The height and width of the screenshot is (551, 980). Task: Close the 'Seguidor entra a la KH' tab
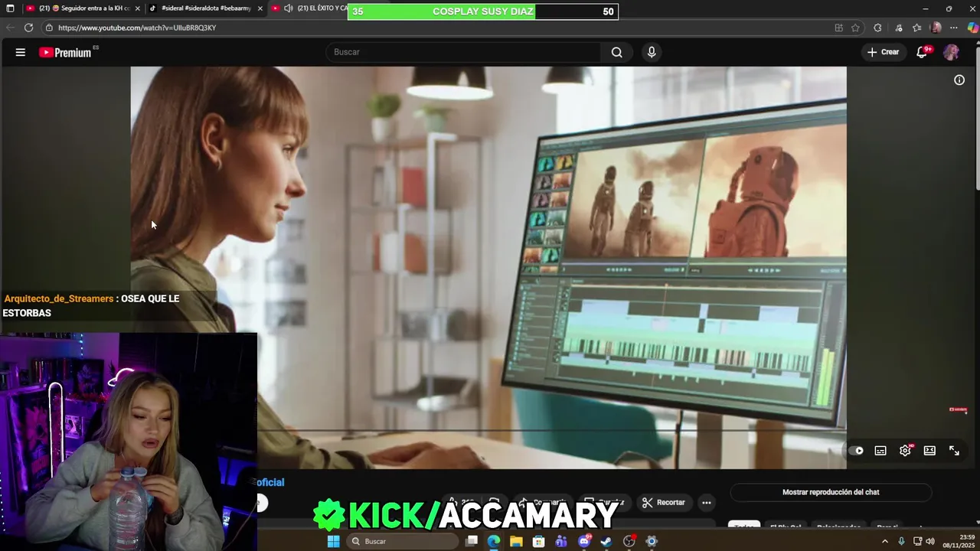pos(137,8)
